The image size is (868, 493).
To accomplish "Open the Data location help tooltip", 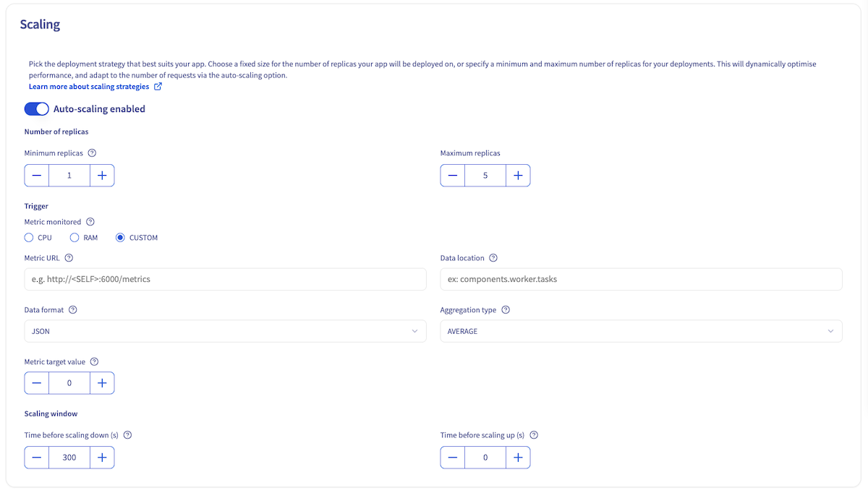I will 493,257.
